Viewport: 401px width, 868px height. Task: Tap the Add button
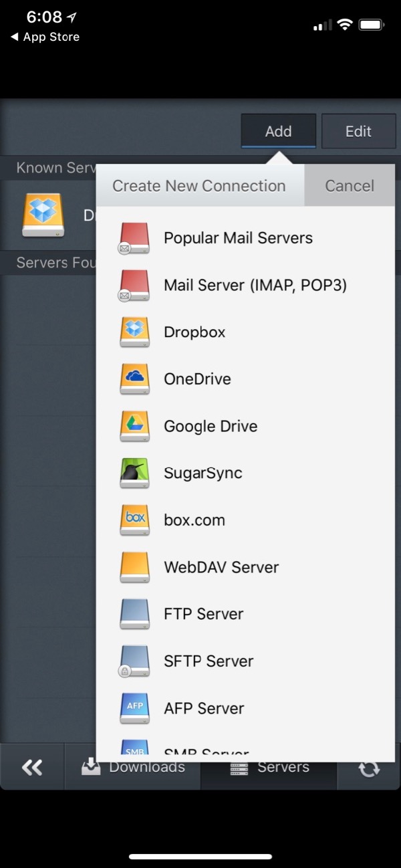click(x=278, y=131)
